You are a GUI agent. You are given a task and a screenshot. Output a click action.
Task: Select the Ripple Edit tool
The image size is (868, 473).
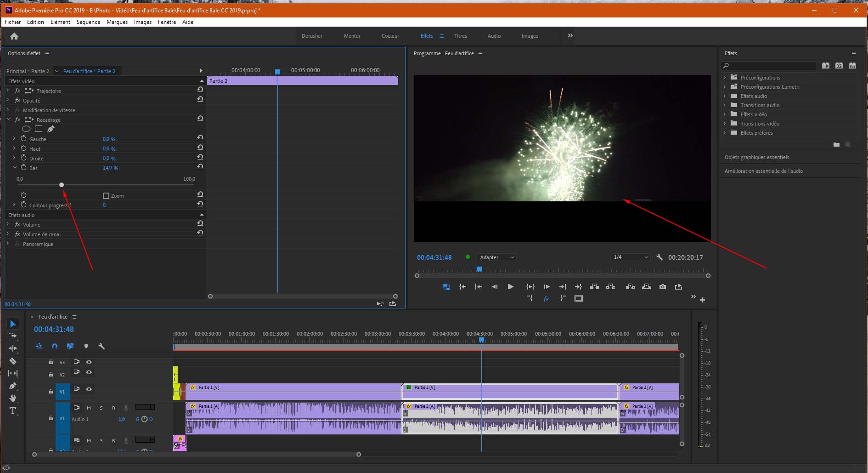[x=13, y=348]
